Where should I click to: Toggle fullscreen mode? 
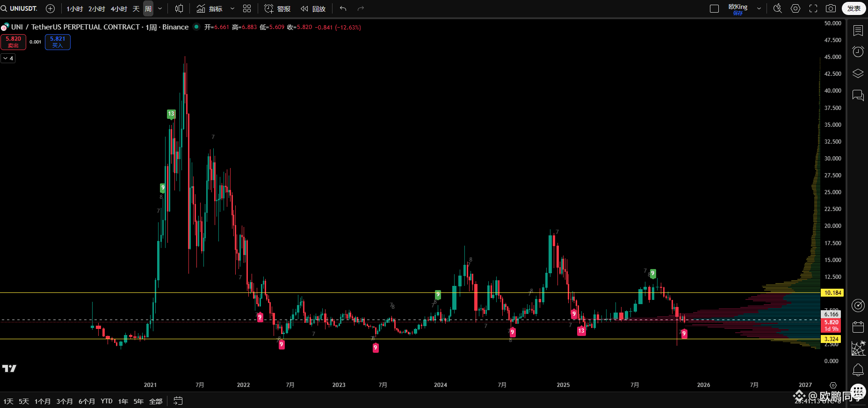pos(813,8)
